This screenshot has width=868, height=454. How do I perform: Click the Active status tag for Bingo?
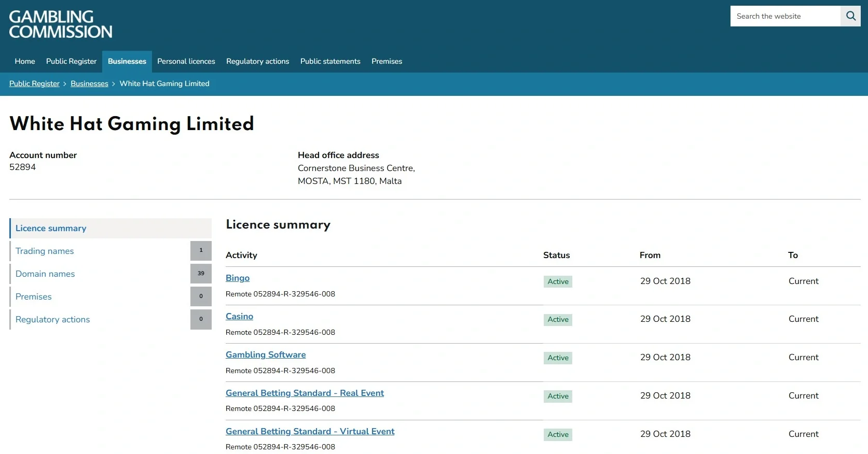click(558, 281)
